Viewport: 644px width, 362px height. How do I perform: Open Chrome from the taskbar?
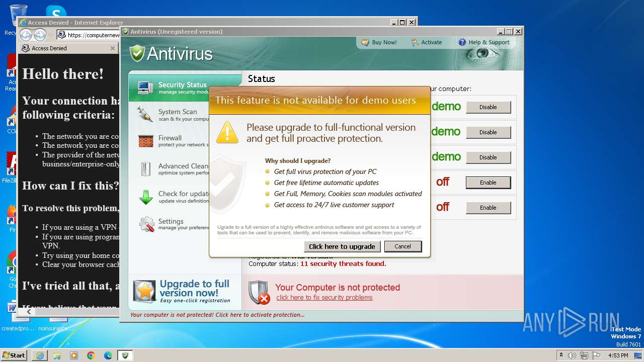[91, 355]
